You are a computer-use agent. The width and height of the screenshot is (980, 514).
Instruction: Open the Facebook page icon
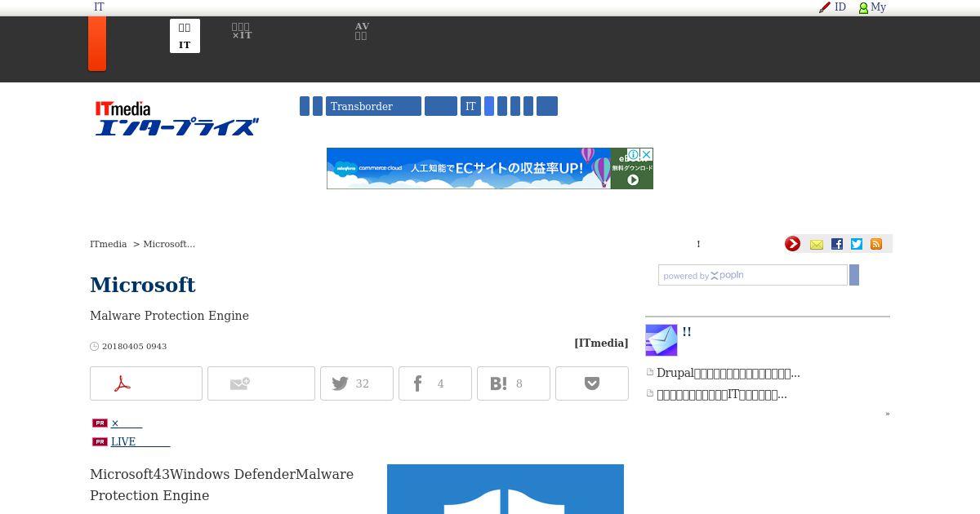point(837,244)
